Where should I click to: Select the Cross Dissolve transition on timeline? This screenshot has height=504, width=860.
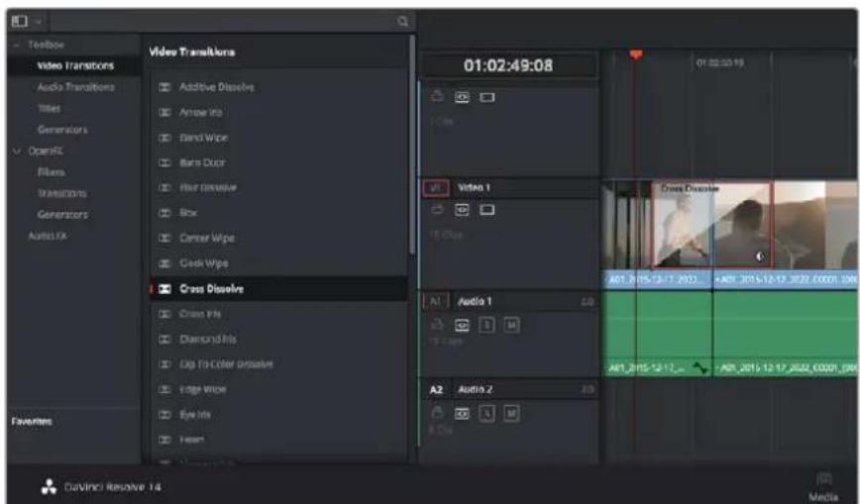click(712, 226)
